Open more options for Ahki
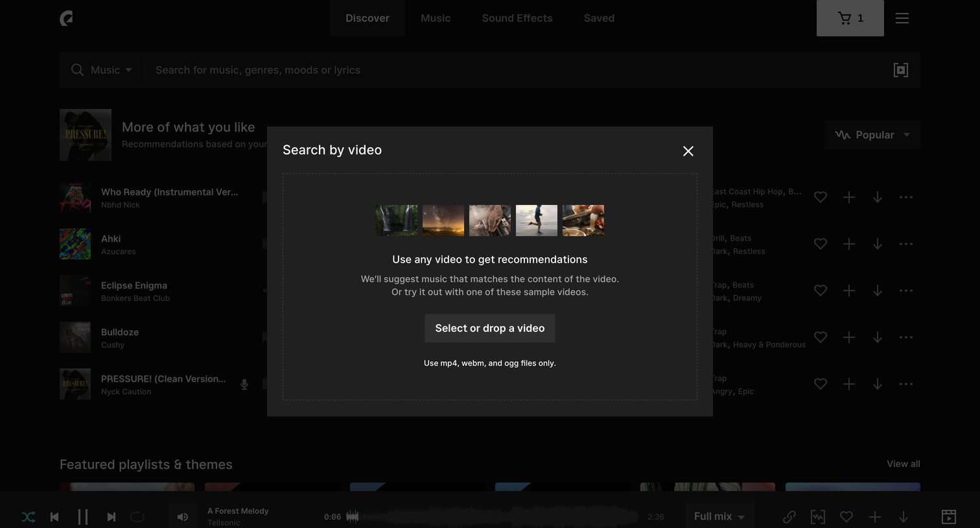980x528 pixels. 906,244
